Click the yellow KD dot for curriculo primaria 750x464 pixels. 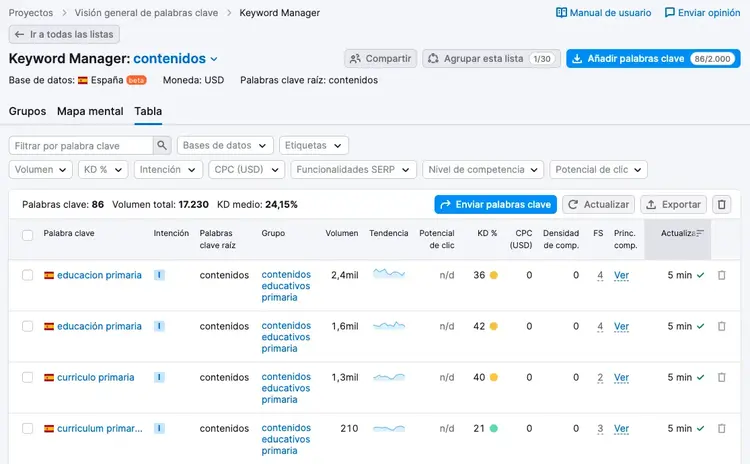(494, 377)
